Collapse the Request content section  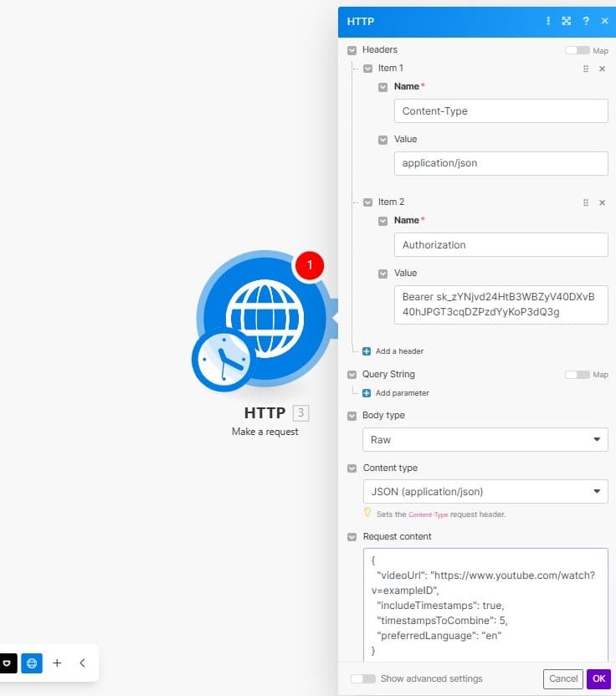[x=352, y=537]
